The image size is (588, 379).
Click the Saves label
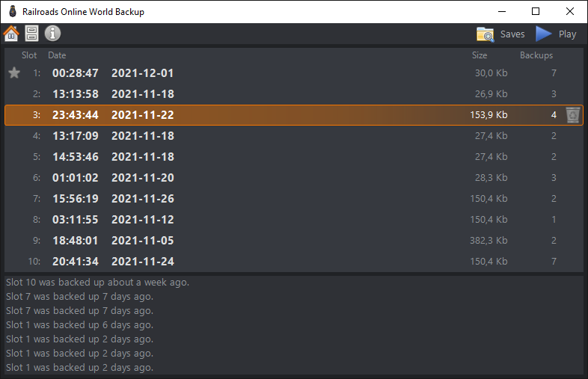(x=512, y=34)
